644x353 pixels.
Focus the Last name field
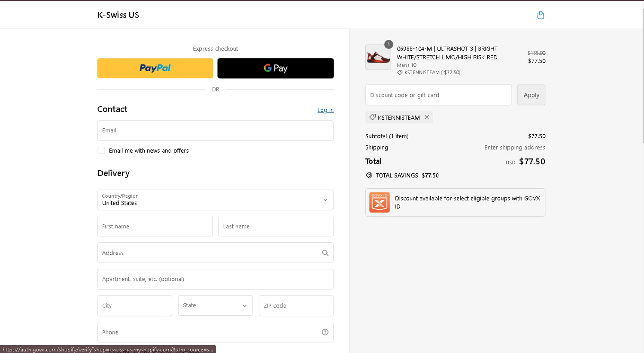[x=276, y=226]
